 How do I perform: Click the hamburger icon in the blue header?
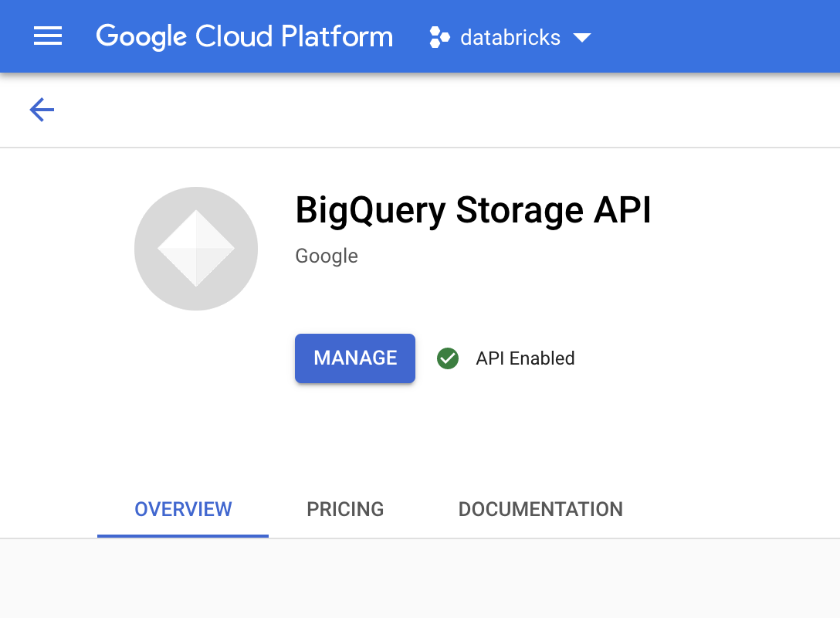(x=48, y=36)
